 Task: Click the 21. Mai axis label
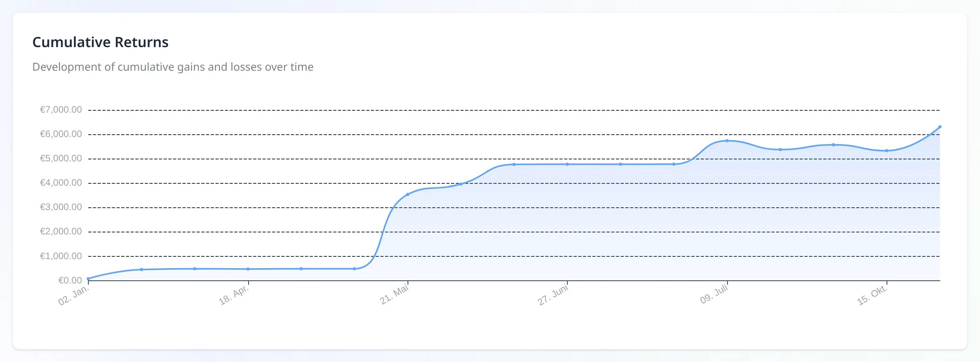click(394, 294)
